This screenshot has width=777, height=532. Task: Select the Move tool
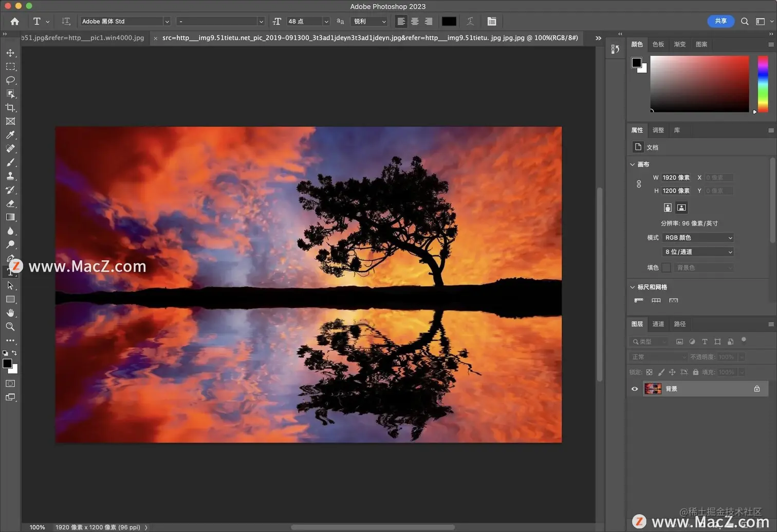point(10,53)
